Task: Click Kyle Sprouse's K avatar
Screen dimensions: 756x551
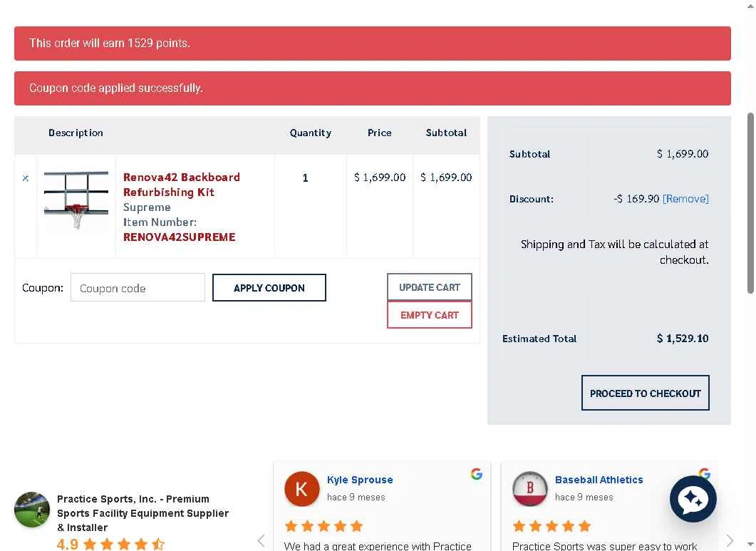Action: (x=301, y=489)
